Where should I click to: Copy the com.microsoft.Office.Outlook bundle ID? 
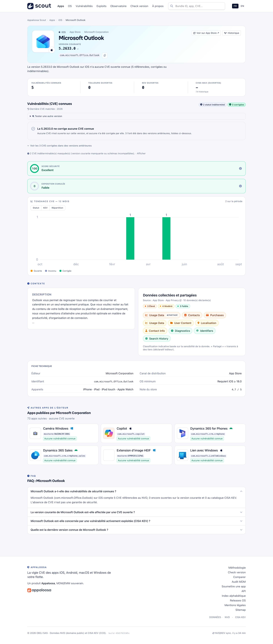[x=105, y=55]
